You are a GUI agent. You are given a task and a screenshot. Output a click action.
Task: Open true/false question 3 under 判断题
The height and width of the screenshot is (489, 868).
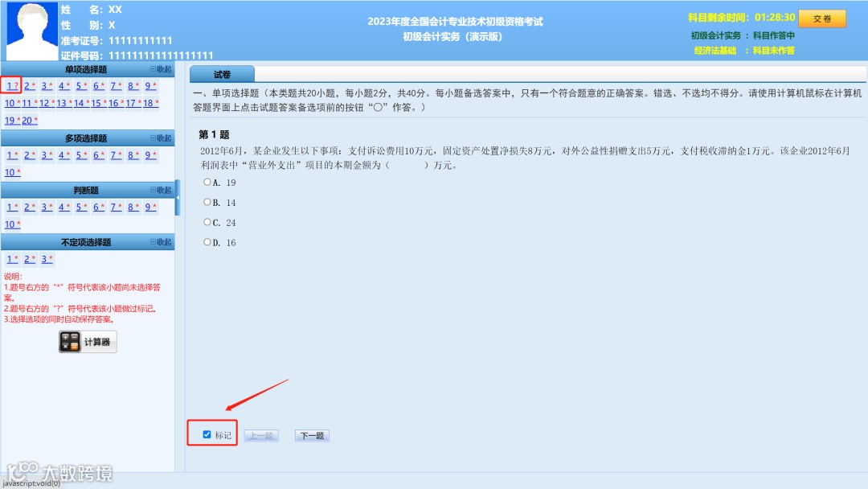coord(47,208)
